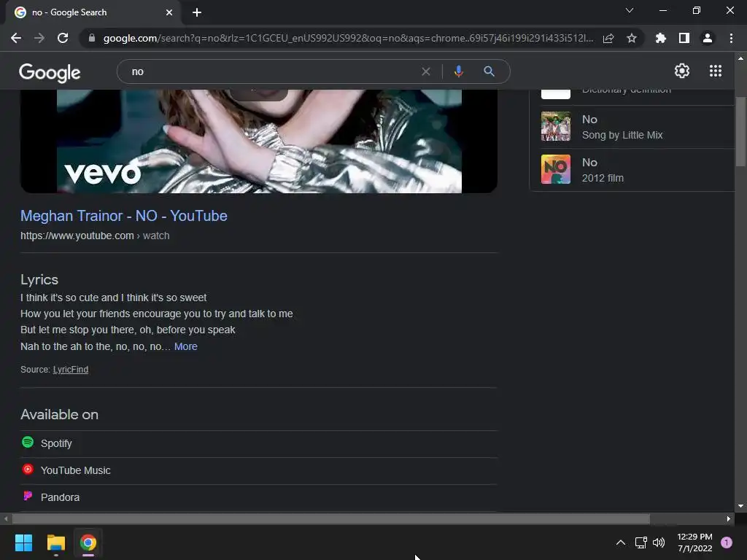The width and height of the screenshot is (747, 560).
Task: Open a new browser tab
Action: point(197,12)
